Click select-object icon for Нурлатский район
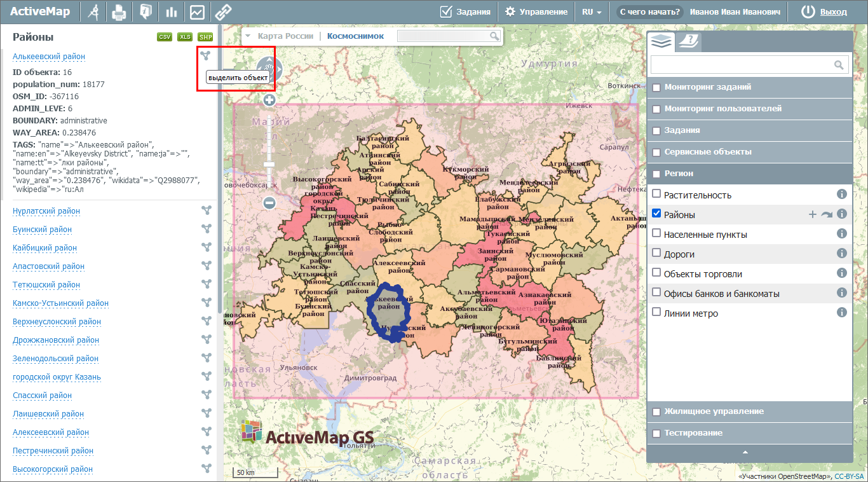 206,210
